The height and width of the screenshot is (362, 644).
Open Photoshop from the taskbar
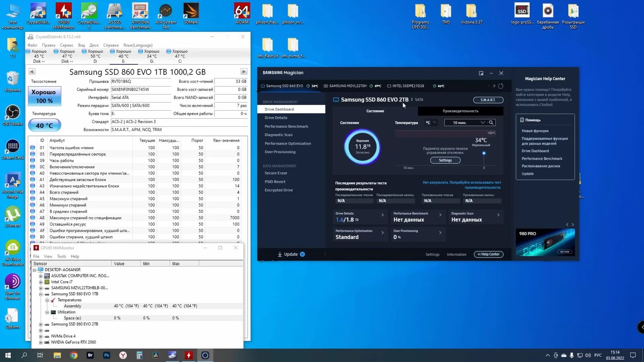(106, 355)
